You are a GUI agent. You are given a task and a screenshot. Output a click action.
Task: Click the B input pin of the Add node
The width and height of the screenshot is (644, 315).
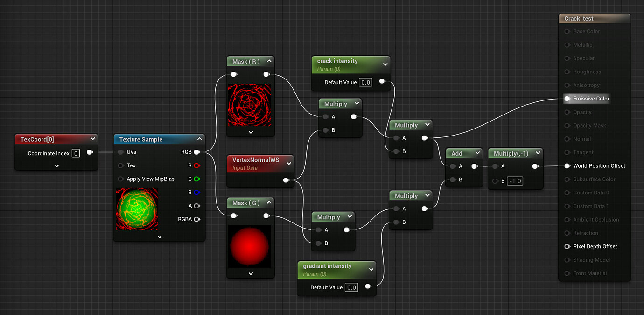coord(451,179)
